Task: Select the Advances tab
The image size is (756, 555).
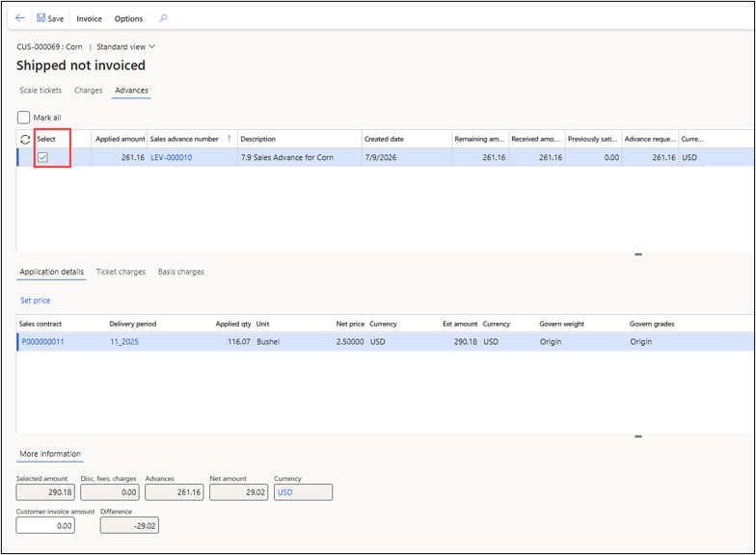Action: [131, 91]
